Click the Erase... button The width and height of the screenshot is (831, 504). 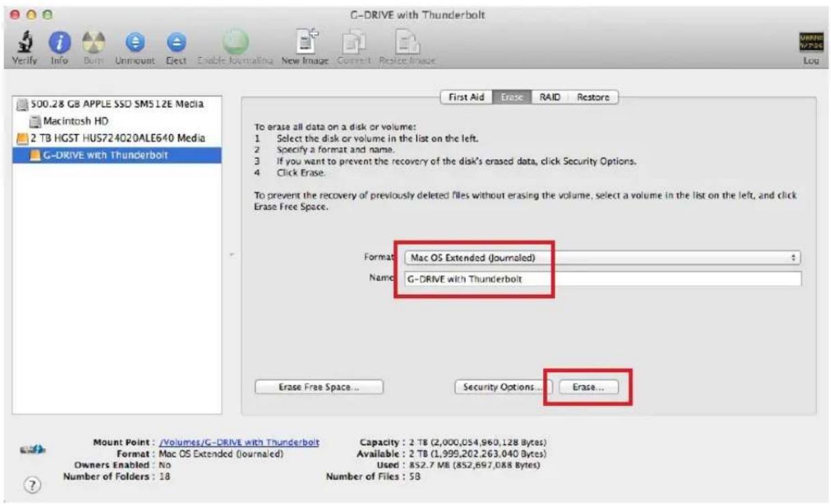(x=588, y=387)
